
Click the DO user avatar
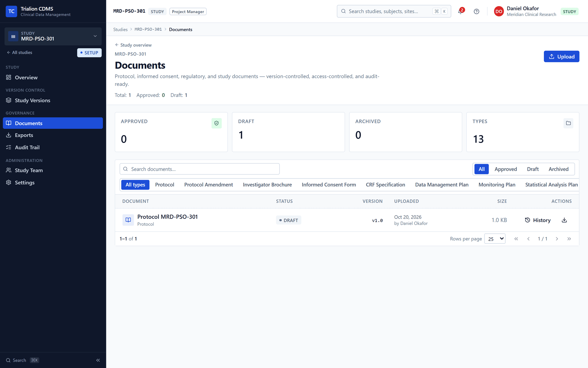[x=499, y=11]
